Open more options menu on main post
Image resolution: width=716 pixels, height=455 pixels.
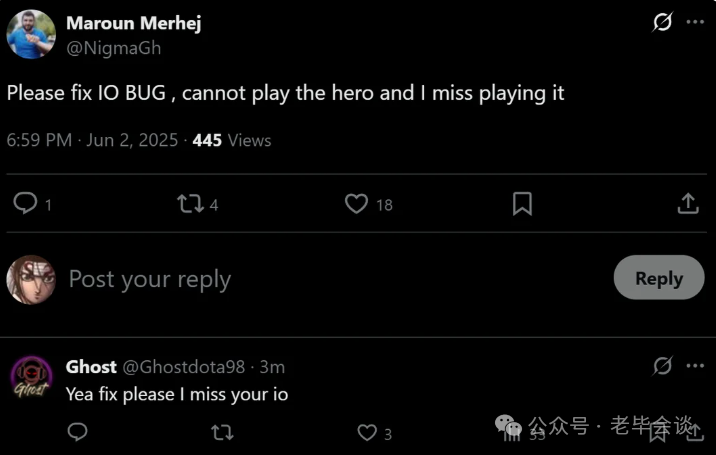695,21
